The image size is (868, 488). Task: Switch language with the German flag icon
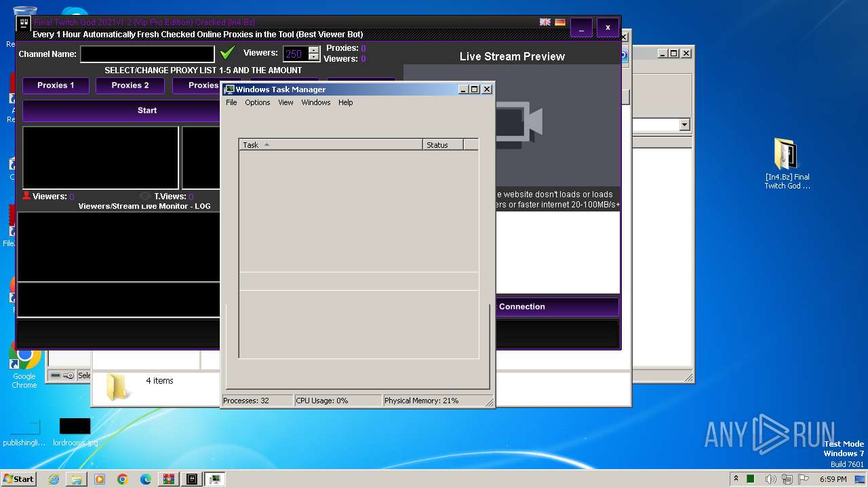560,22
